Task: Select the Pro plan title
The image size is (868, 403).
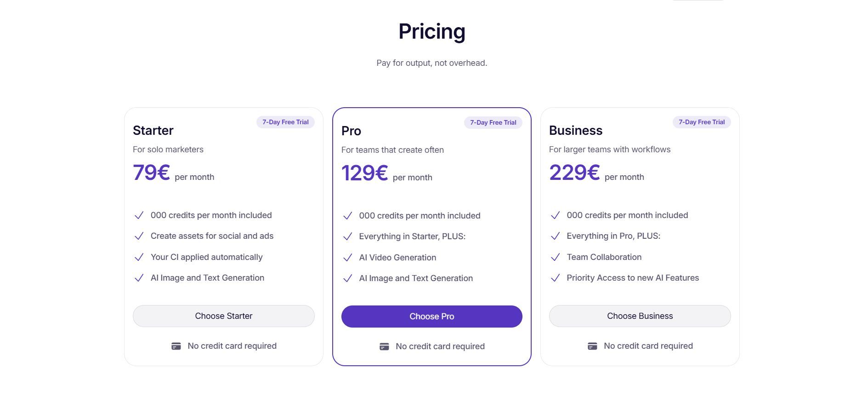Action: click(351, 131)
